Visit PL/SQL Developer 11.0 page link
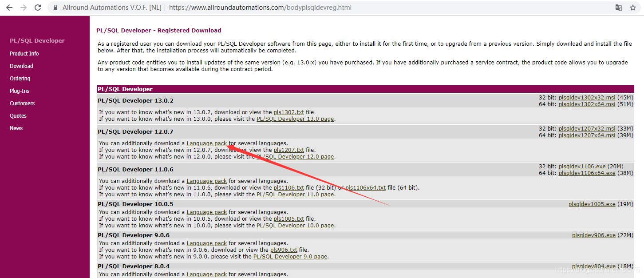Viewport: 644px width, 278px height. point(296,195)
